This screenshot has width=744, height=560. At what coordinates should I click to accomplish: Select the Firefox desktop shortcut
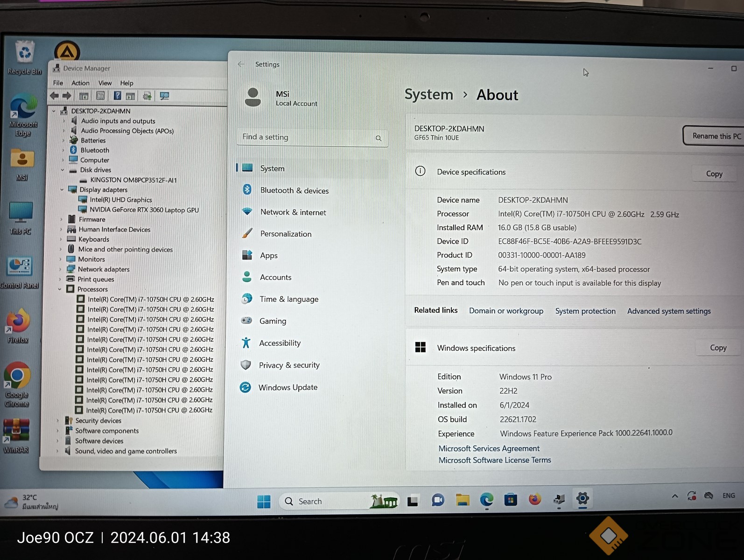[x=18, y=326]
